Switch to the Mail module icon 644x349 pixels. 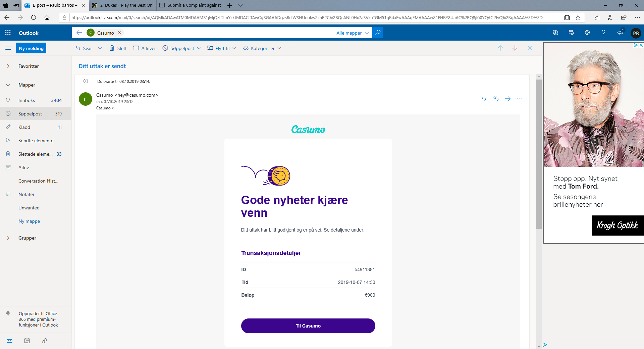click(10, 341)
